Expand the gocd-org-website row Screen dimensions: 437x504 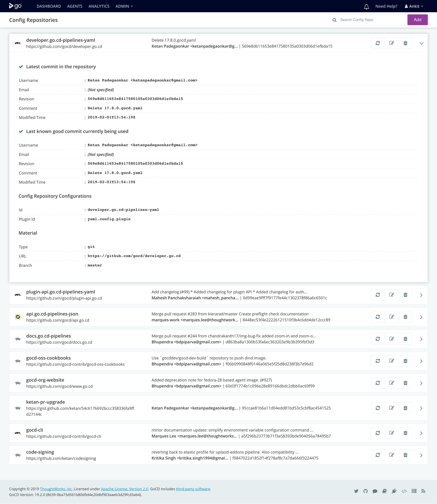tap(421, 383)
